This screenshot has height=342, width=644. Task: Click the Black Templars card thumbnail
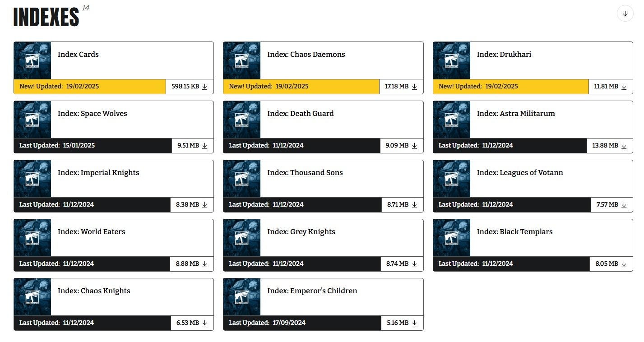coord(452,238)
